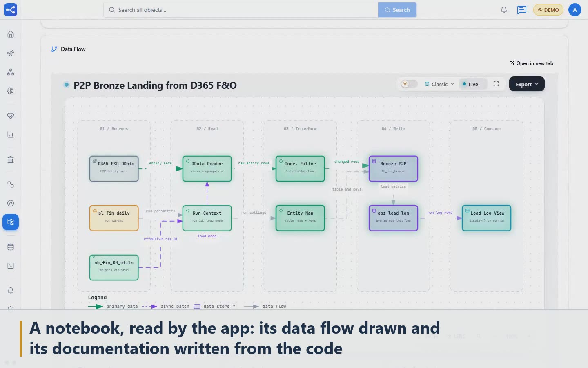Image resolution: width=588 pixels, height=368 pixels.
Task: Expand the Export dropdown menu
Action: click(527, 84)
